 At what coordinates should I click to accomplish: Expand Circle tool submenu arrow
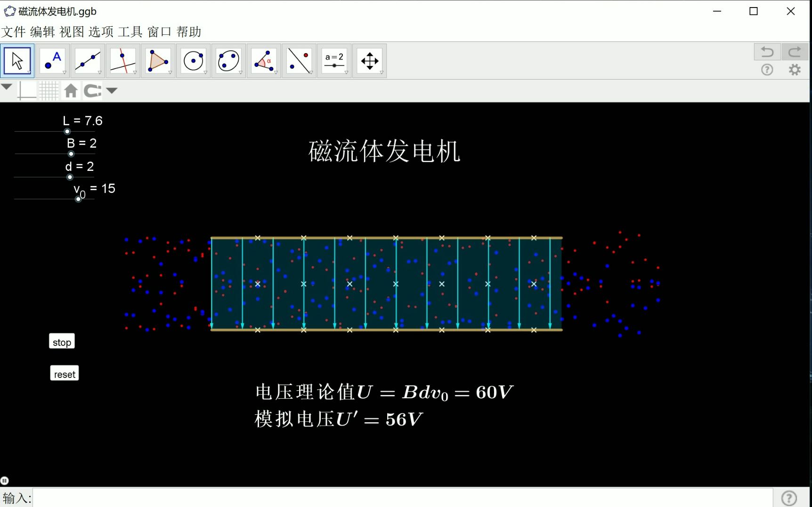(x=206, y=72)
